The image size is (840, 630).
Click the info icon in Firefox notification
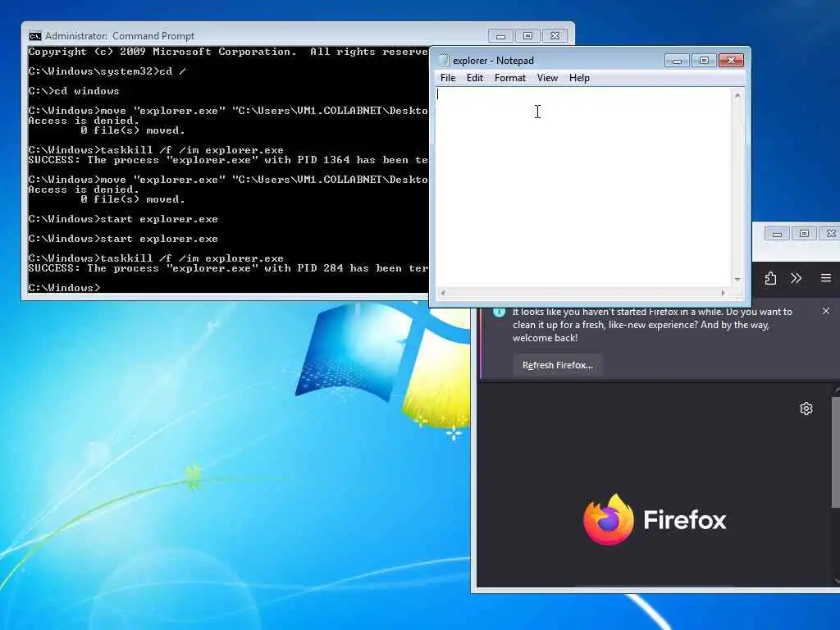click(500, 311)
